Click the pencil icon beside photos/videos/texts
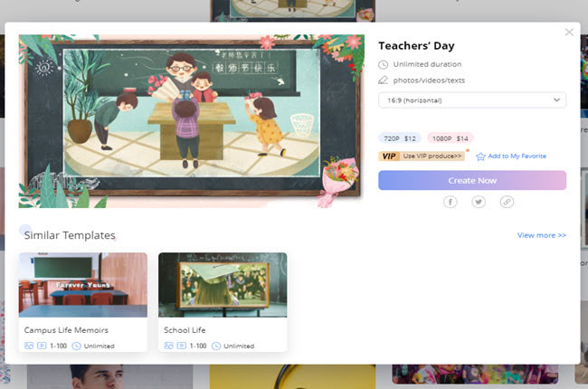Image resolution: width=588 pixels, height=389 pixels. pyautogui.click(x=383, y=81)
